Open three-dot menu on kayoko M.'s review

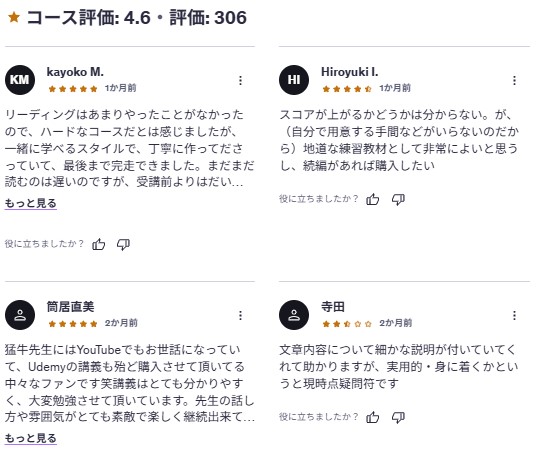240,80
